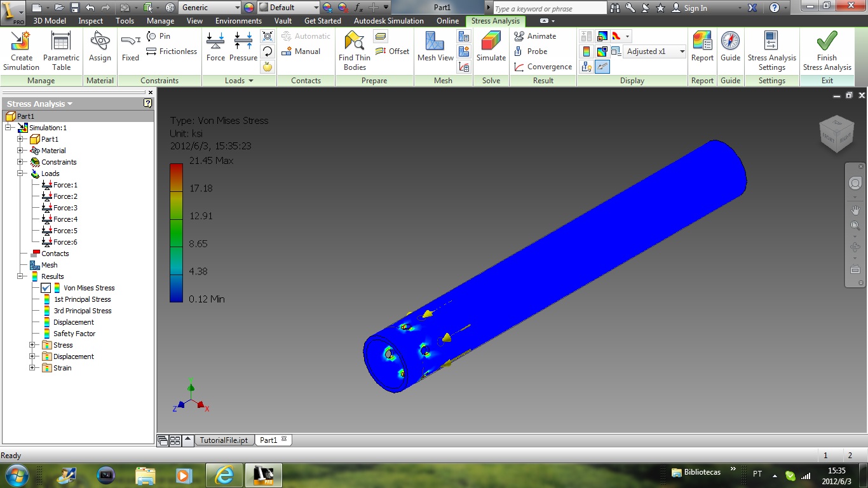Open the Mesh View tool
The width and height of the screenshot is (868, 488).
pos(435,50)
